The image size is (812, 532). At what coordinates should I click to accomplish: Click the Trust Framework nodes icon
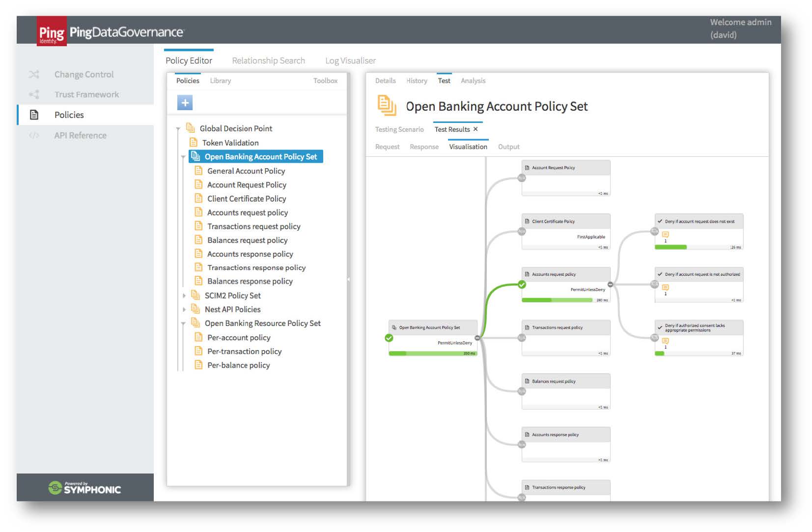34,94
